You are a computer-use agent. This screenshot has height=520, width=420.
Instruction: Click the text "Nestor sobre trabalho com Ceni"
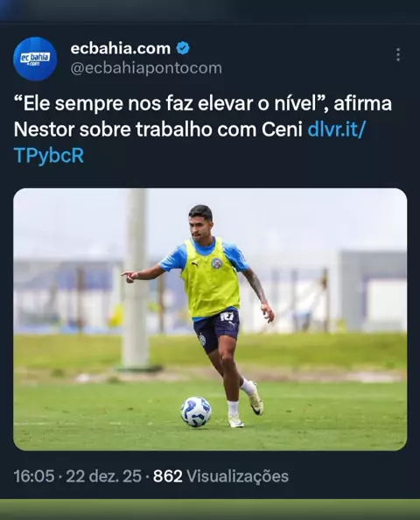(x=157, y=130)
